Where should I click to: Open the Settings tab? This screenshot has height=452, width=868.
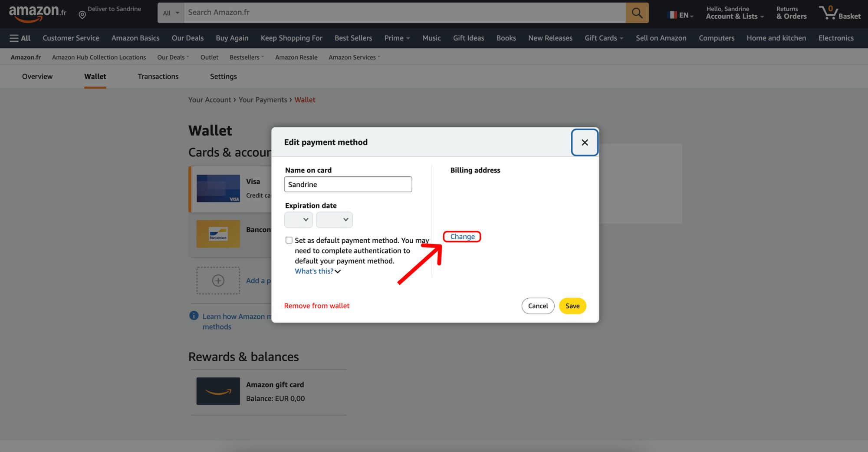point(224,76)
